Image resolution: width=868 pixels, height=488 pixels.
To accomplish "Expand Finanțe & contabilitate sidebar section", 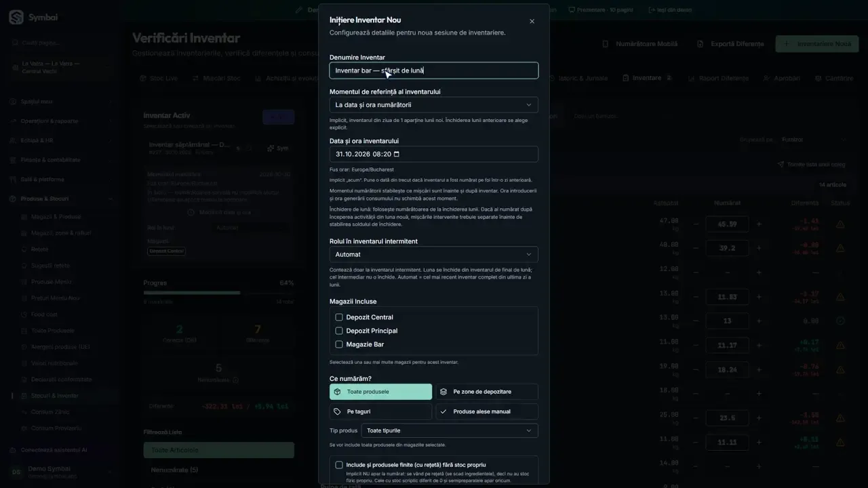I will point(61,160).
